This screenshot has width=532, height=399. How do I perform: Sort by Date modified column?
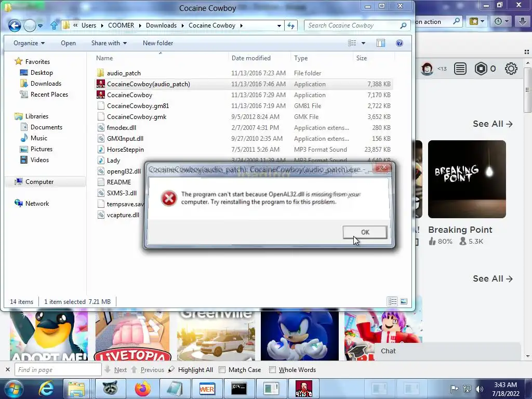(260, 58)
